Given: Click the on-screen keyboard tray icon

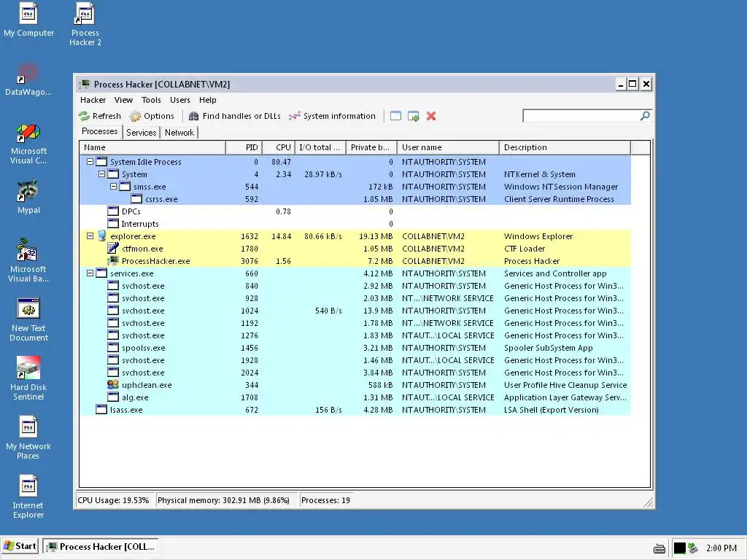Looking at the screenshot, I should click(x=659, y=548).
